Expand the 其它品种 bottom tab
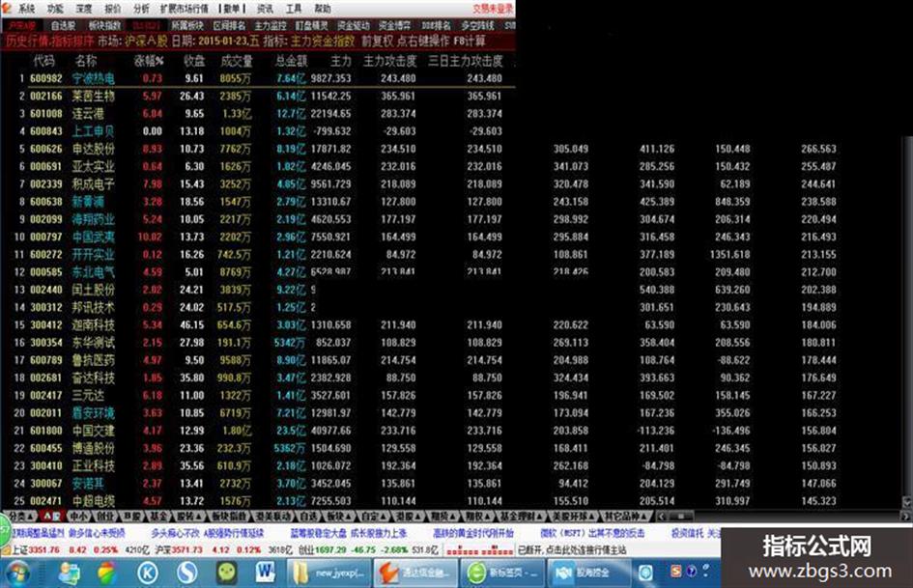 tap(627, 517)
